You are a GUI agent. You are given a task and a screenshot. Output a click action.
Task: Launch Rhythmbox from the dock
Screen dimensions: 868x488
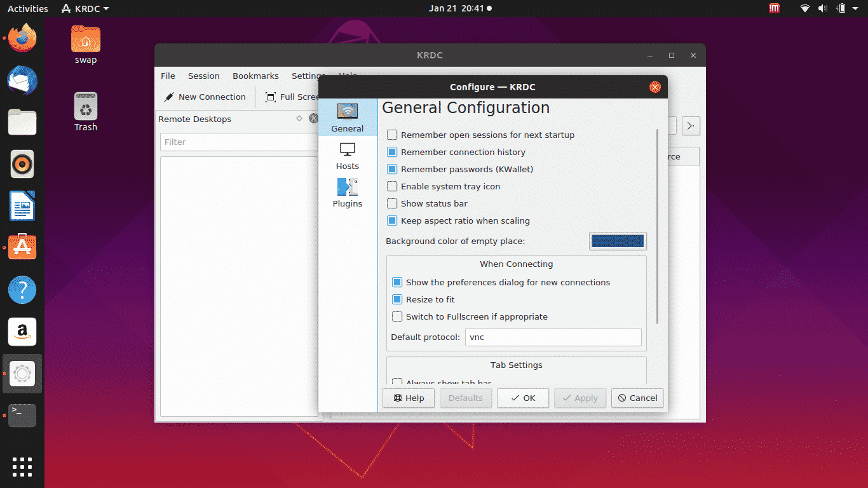click(22, 164)
